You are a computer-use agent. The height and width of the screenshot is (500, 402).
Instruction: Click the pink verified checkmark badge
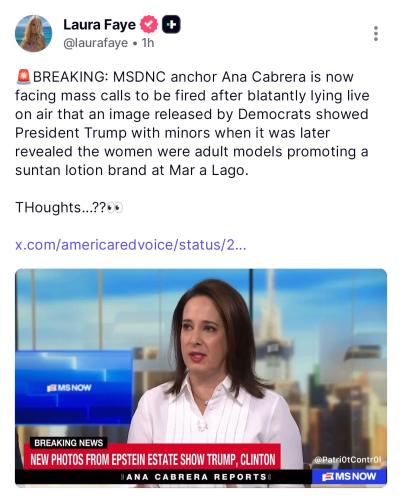pos(149,24)
